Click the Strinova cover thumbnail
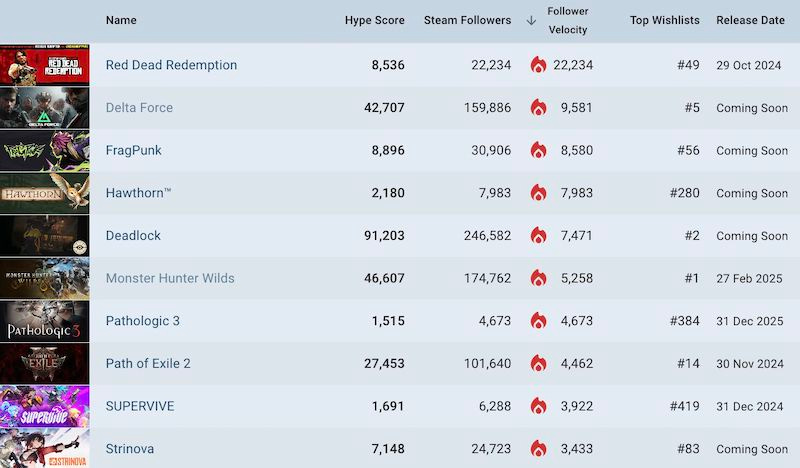The width and height of the screenshot is (800, 468). [x=44, y=448]
